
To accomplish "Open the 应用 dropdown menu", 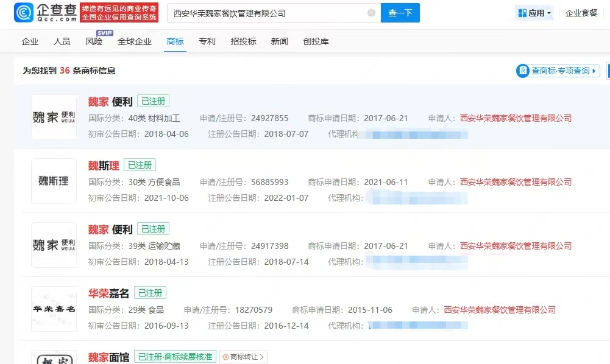I will (534, 13).
